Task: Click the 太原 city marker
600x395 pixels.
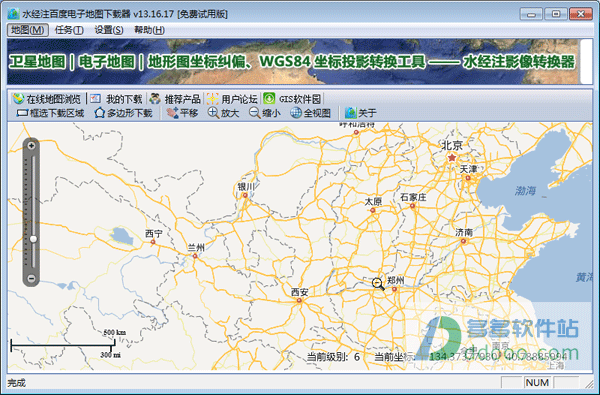Action: click(x=372, y=210)
